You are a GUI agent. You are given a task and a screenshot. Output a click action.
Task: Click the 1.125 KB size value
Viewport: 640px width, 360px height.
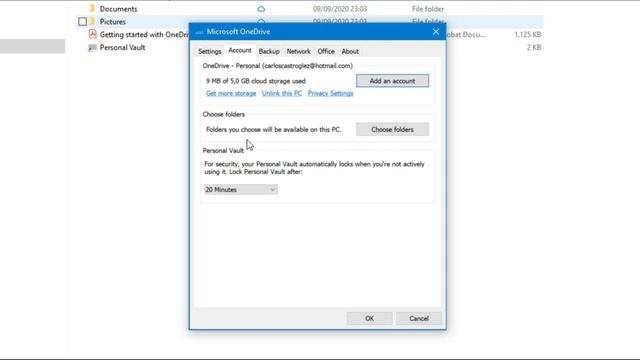[x=527, y=35]
